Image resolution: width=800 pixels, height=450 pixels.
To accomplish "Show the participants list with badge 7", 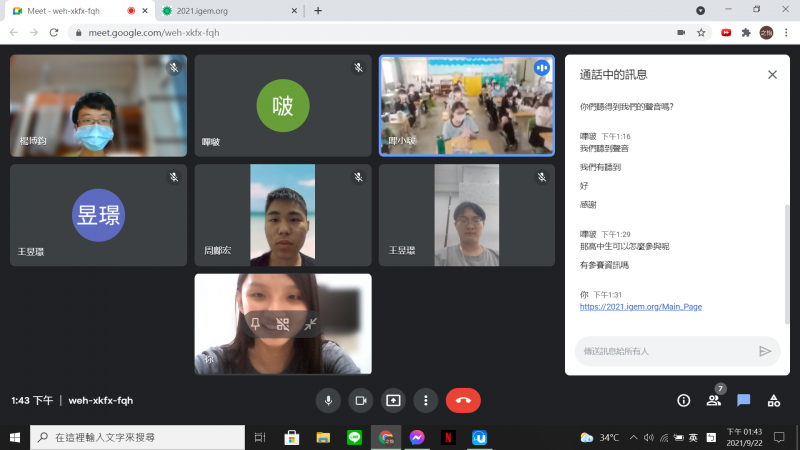I will [714, 400].
